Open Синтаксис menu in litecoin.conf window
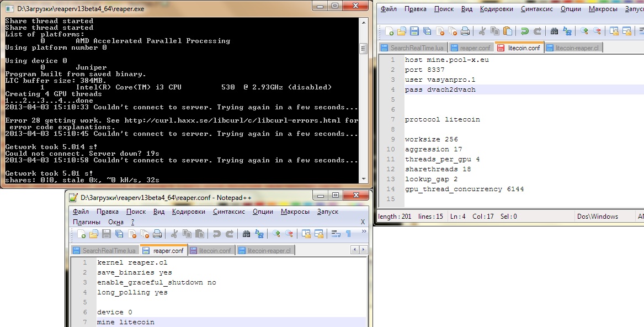Screen dimensions: 644x327 coord(537,9)
